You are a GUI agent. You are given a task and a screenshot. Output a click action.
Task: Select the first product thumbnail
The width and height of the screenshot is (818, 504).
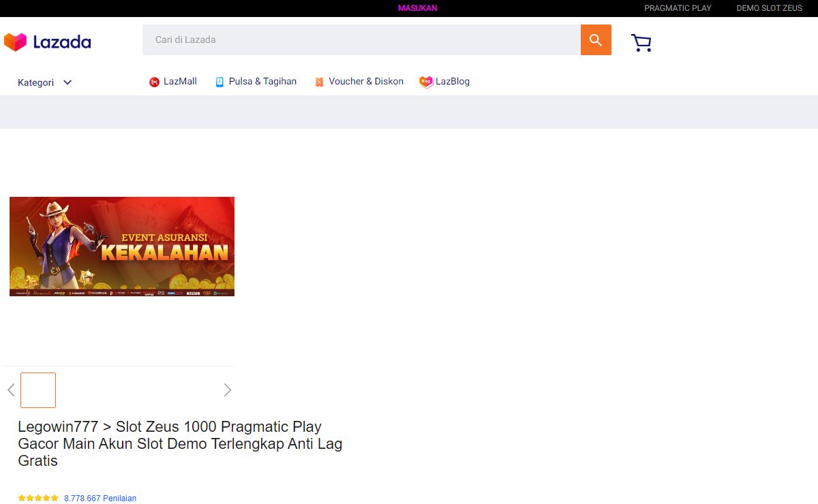coord(38,390)
